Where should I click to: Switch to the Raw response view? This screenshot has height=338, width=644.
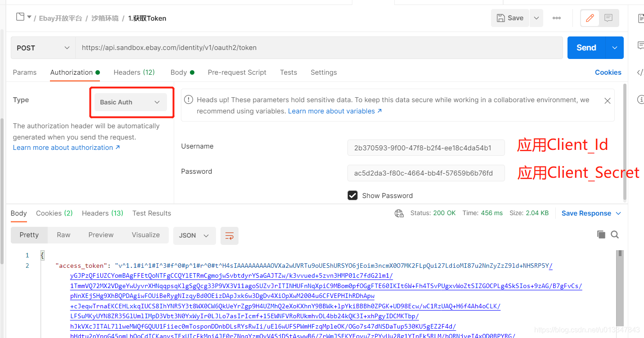pos(63,235)
